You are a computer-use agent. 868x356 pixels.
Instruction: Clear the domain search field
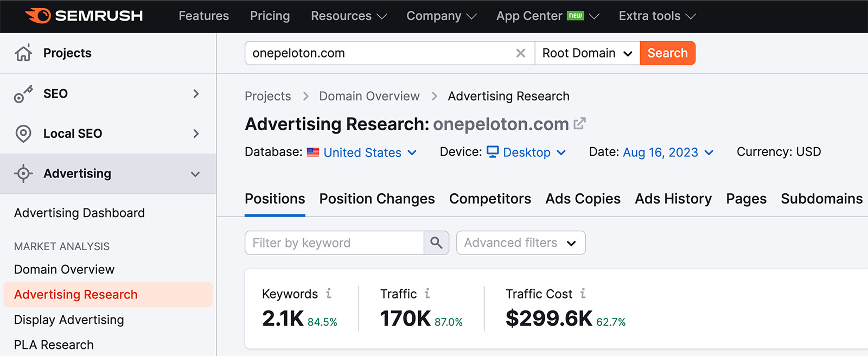click(521, 53)
